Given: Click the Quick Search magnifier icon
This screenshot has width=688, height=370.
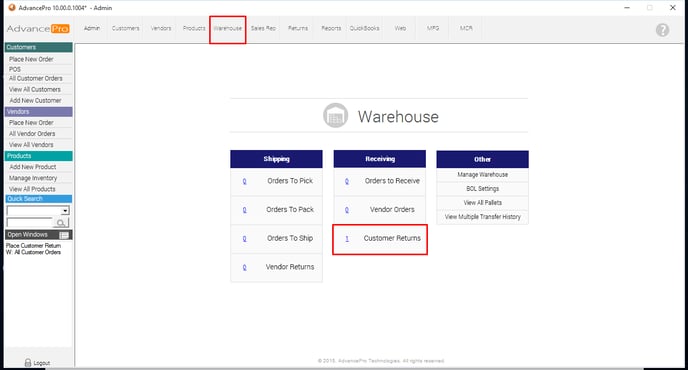Looking at the screenshot, I should tap(61, 223).
